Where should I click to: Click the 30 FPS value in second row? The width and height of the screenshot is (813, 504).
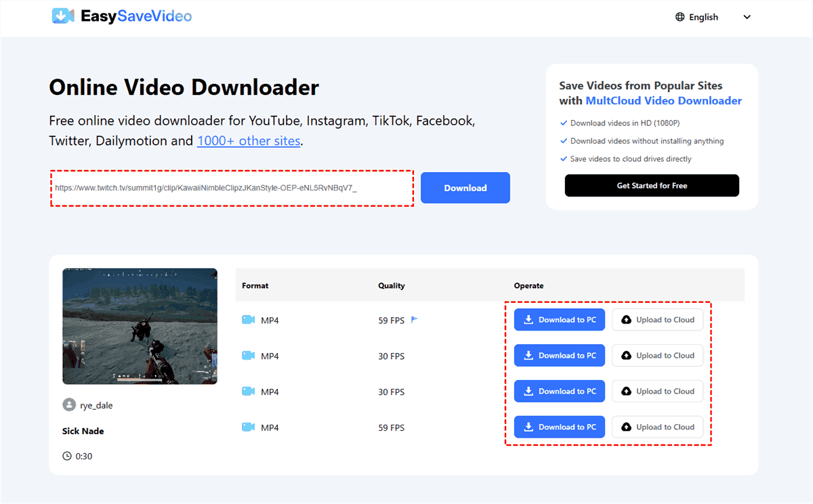[392, 356]
